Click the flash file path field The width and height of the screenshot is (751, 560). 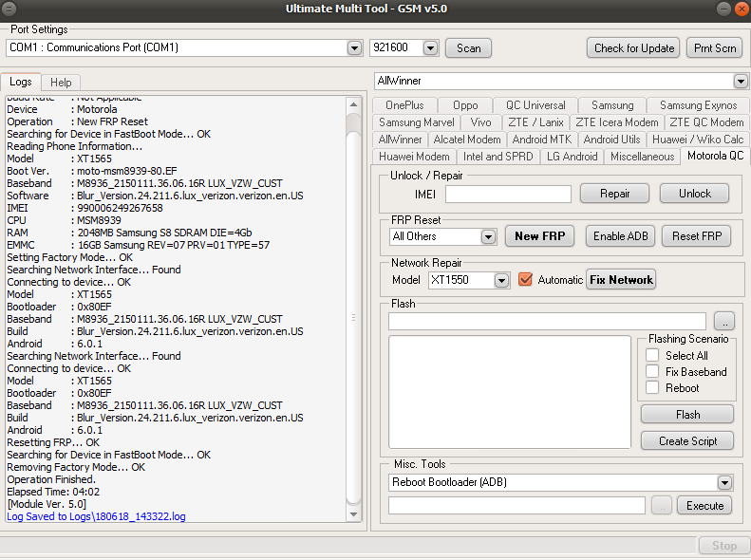547,322
